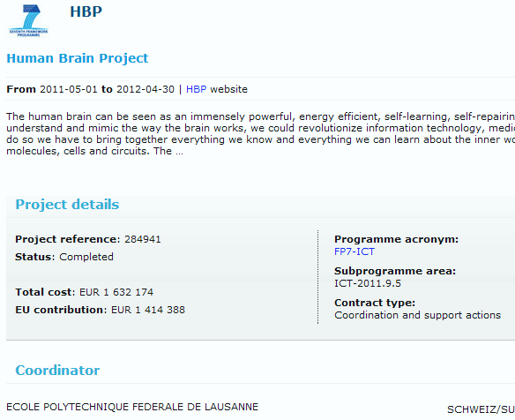Click the project description paragraph
This screenshot has width=515, height=420.
pyautogui.click(x=260, y=134)
